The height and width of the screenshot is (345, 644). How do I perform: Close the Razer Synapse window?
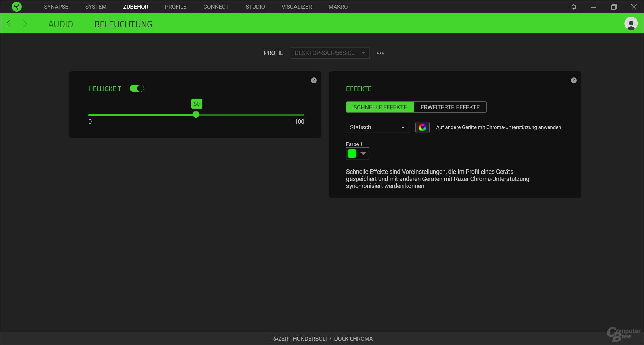point(634,7)
